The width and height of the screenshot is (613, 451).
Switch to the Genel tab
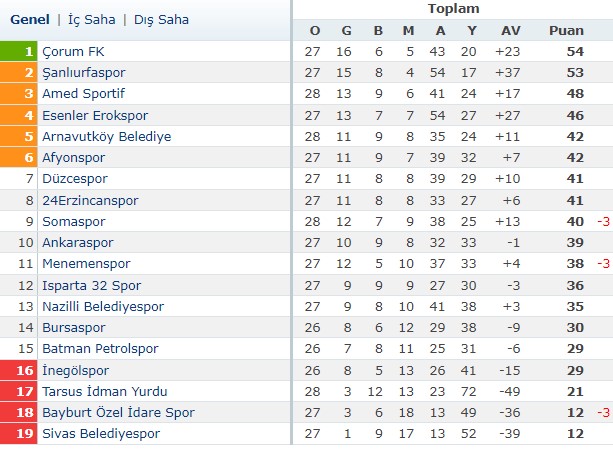tap(30, 19)
